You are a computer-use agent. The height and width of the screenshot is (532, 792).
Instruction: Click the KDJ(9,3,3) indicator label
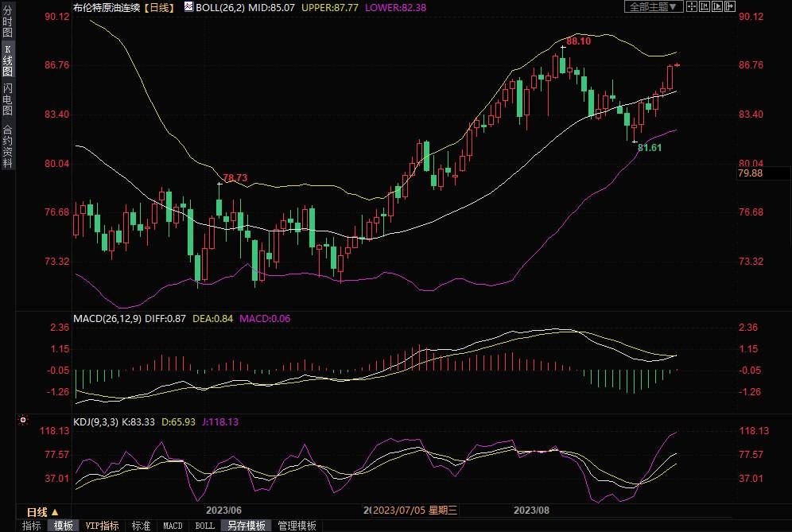click(x=95, y=421)
